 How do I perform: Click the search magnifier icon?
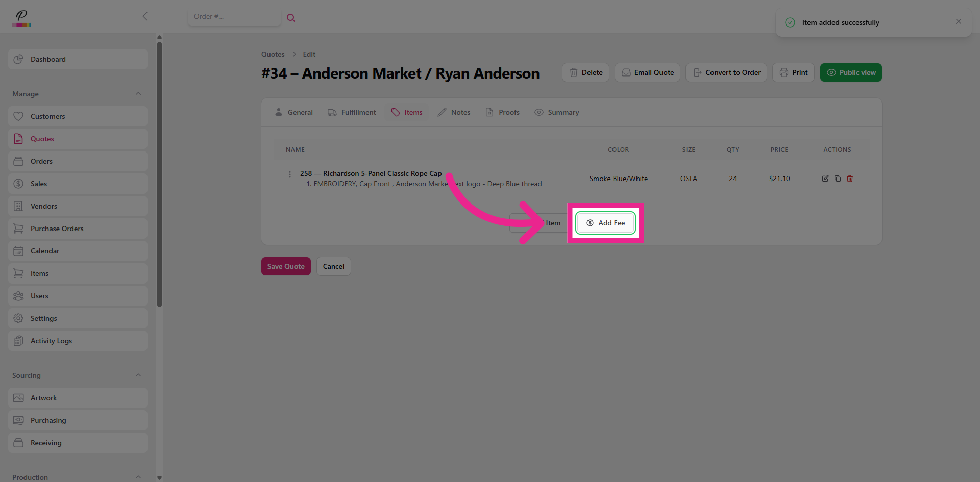pyautogui.click(x=291, y=18)
